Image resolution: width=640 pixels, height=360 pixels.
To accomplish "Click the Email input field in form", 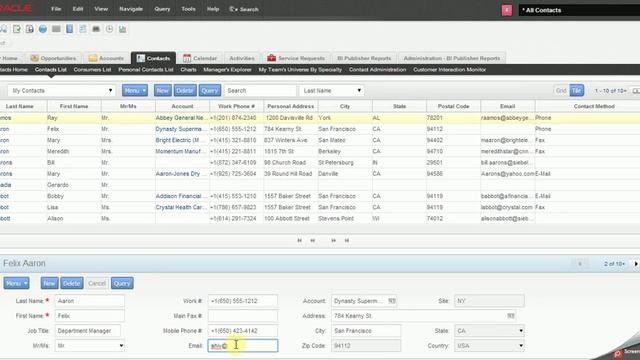I will tap(243, 346).
